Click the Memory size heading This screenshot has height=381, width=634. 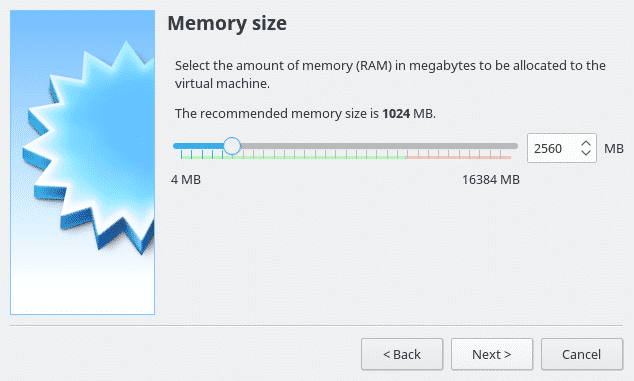coord(227,23)
